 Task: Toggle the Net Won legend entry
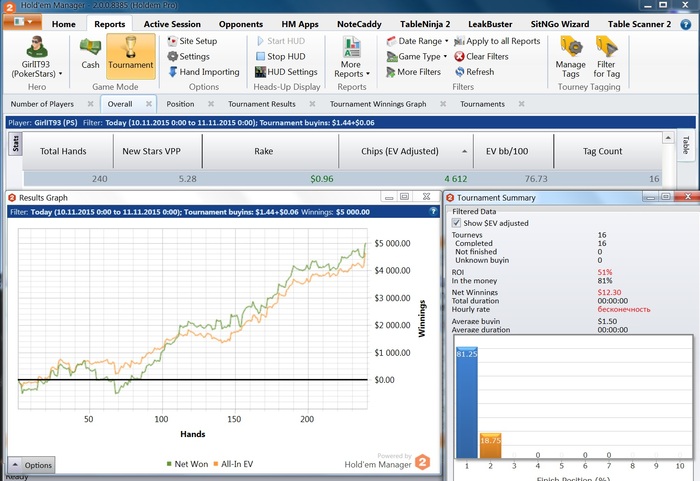pyautogui.click(x=187, y=464)
